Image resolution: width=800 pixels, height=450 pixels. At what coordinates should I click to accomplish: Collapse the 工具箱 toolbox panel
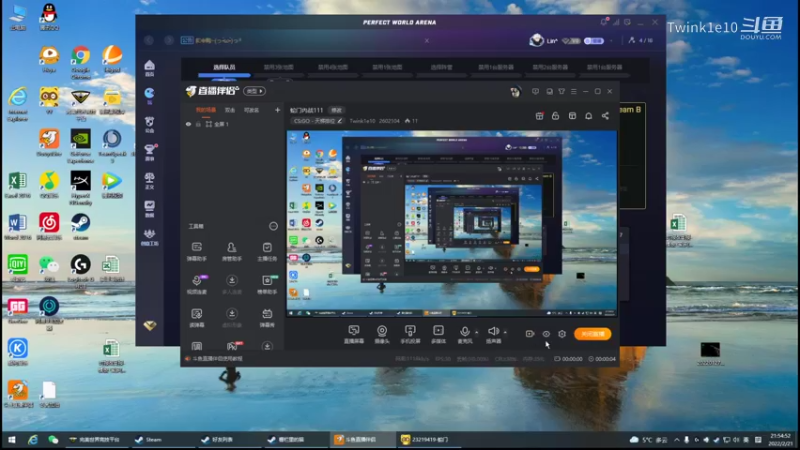tap(273, 226)
